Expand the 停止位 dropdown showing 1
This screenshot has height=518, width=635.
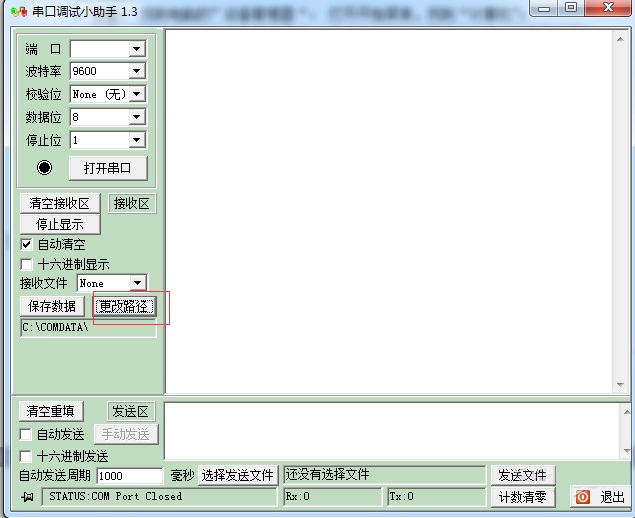(x=137, y=141)
